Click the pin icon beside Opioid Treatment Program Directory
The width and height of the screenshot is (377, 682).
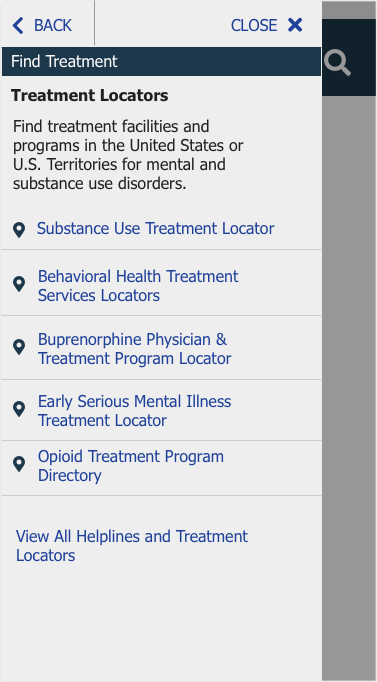pyautogui.click(x=19, y=464)
